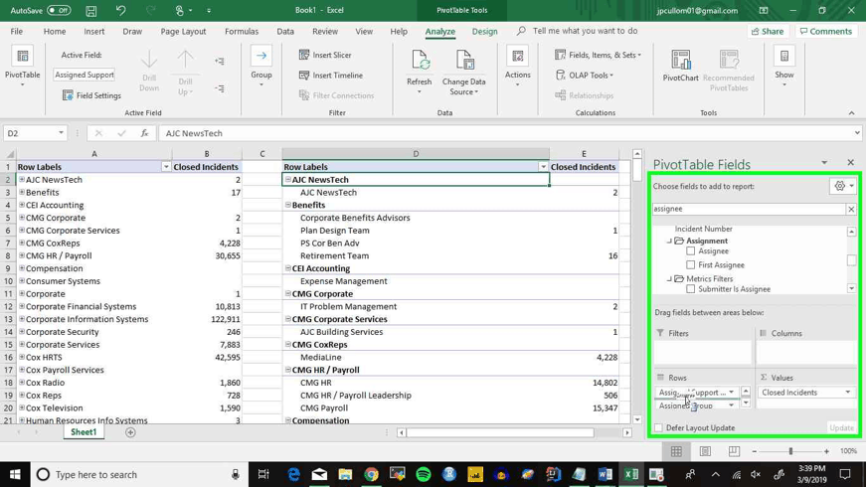
Task: Switch to the Design tab
Action: [x=484, y=32]
